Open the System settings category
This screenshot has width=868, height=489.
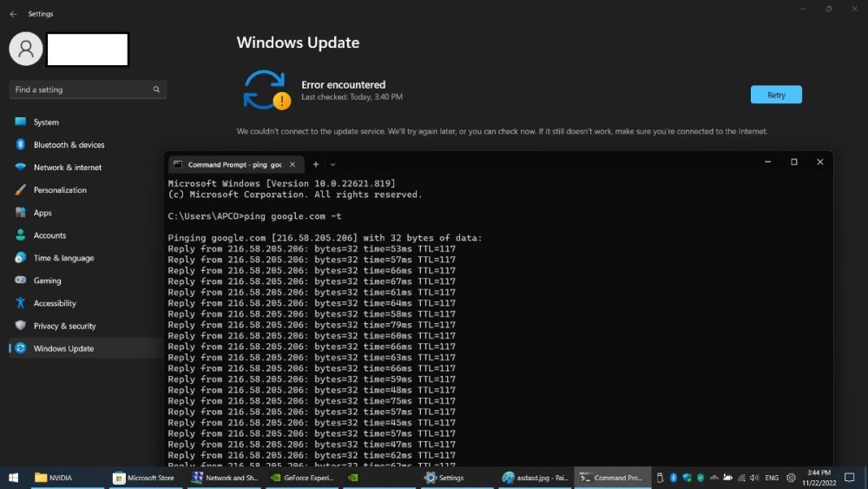[x=86, y=122]
